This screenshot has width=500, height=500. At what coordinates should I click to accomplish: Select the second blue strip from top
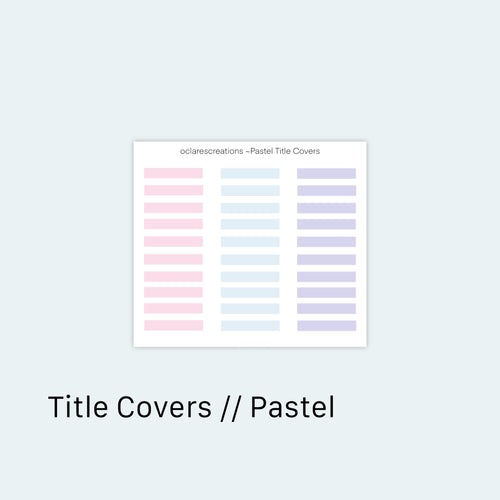point(250,190)
